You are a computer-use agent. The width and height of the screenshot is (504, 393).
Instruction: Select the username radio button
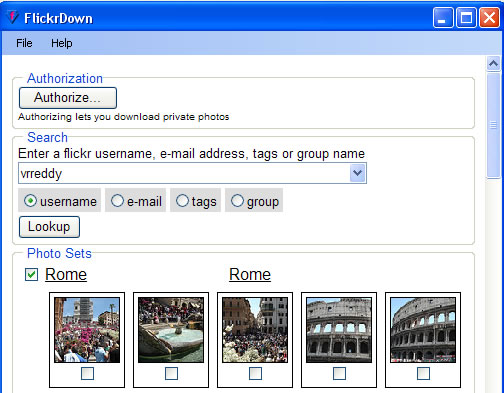click(x=30, y=201)
